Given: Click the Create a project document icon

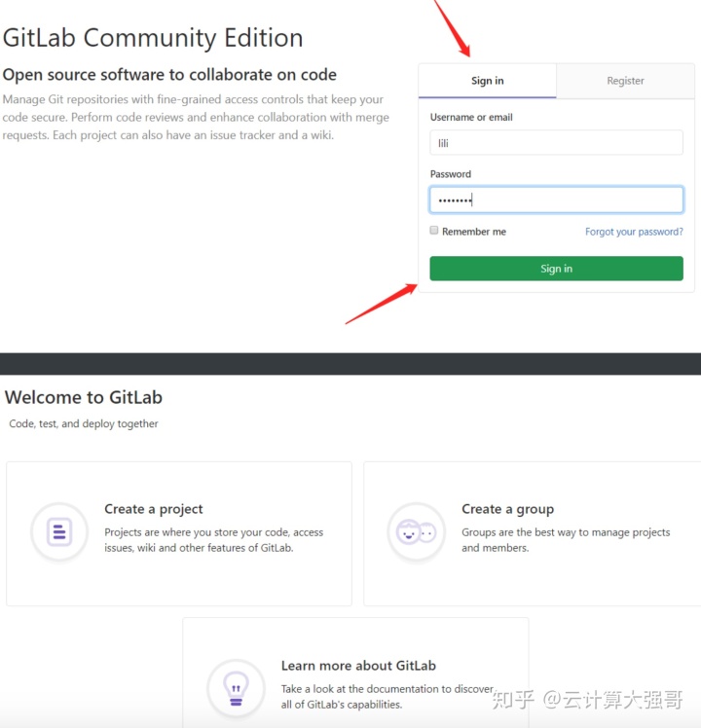Looking at the screenshot, I should pyautogui.click(x=59, y=531).
